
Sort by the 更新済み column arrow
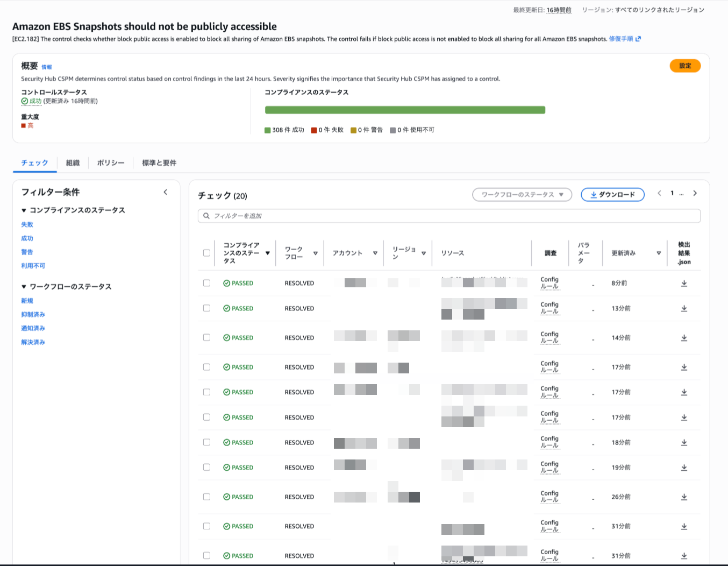coord(659,253)
